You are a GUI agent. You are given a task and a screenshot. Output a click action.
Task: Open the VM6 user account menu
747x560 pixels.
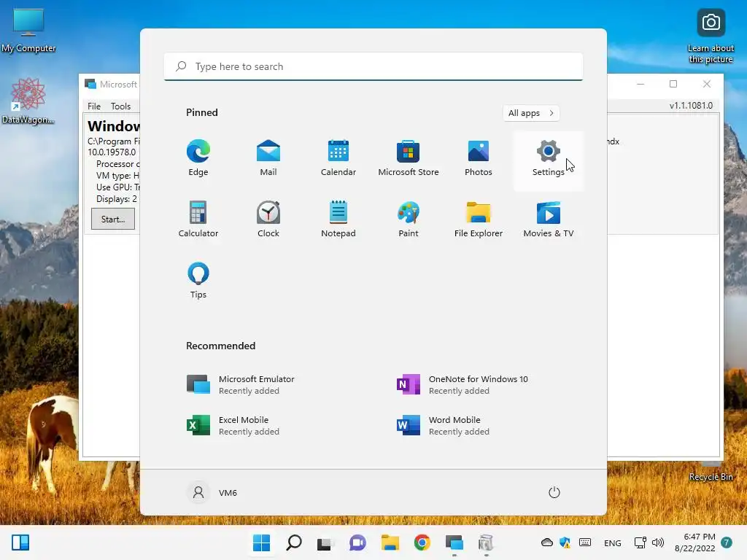coord(212,492)
